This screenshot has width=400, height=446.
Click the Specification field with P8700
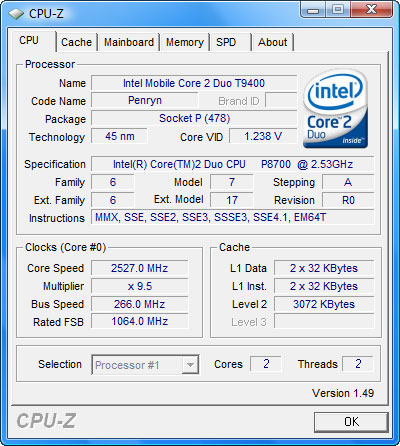tap(233, 164)
